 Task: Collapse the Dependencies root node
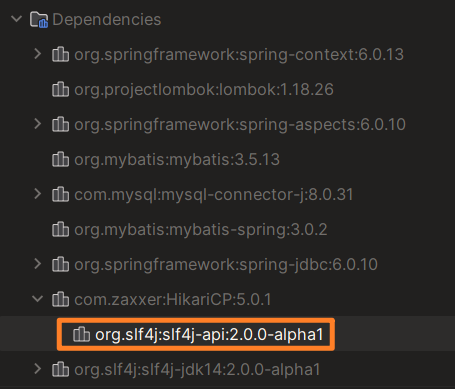point(16,19)
